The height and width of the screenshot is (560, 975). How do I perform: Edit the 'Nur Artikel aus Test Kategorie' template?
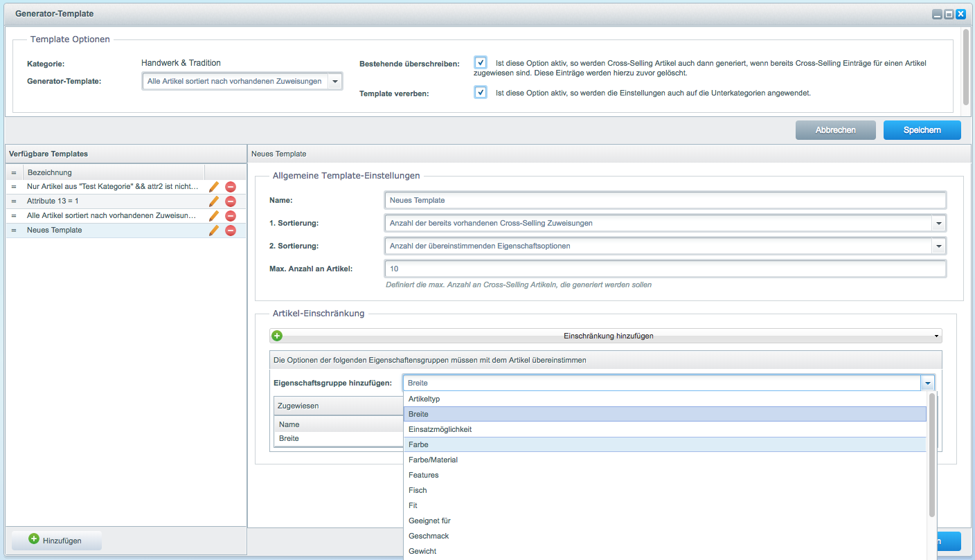pos(214,187)
